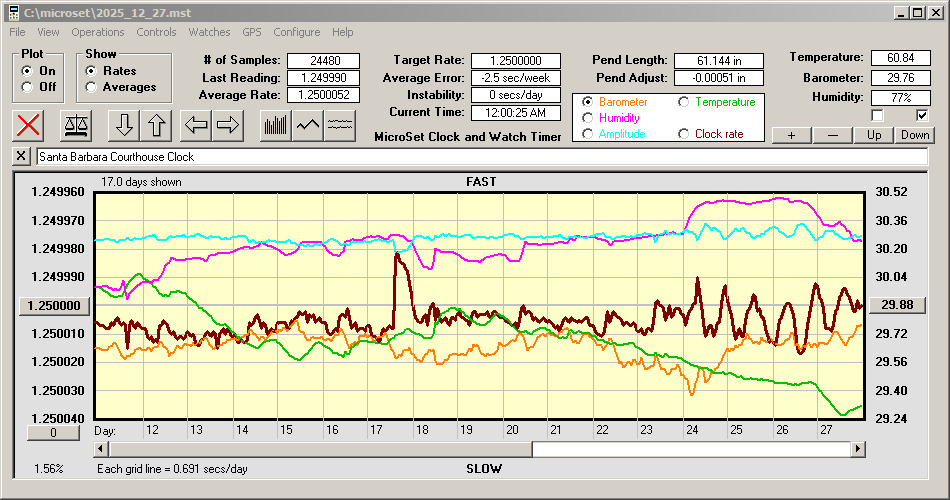Click the Down button
This screenshot has height=500, width=950.
(914, 135)
